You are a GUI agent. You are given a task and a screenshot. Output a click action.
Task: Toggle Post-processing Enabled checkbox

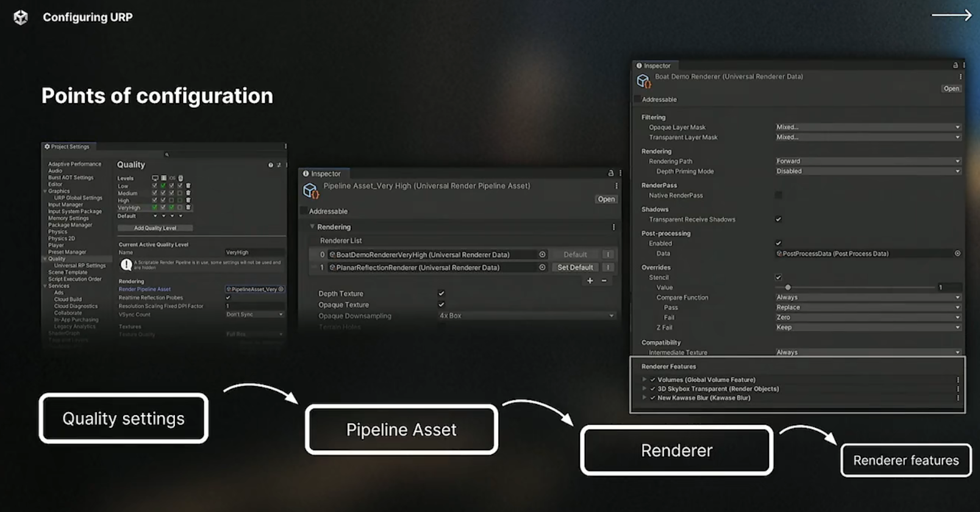coord(778,243)
